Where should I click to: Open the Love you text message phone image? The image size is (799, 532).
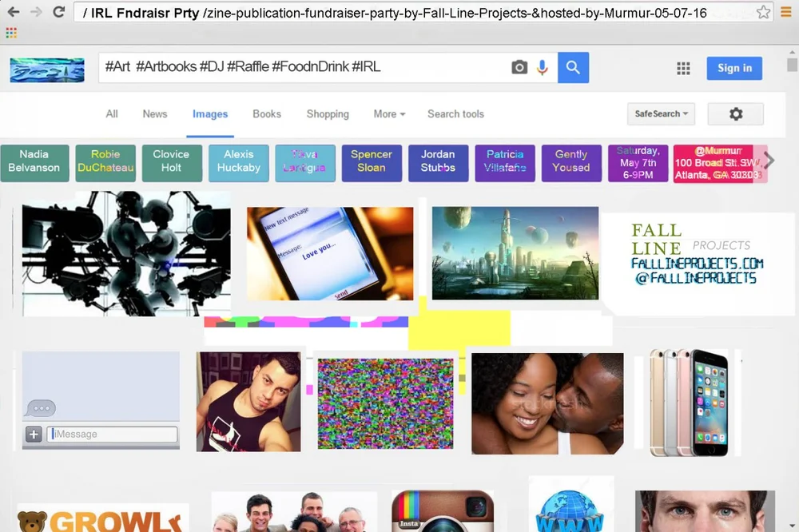(x=330, y=253)
